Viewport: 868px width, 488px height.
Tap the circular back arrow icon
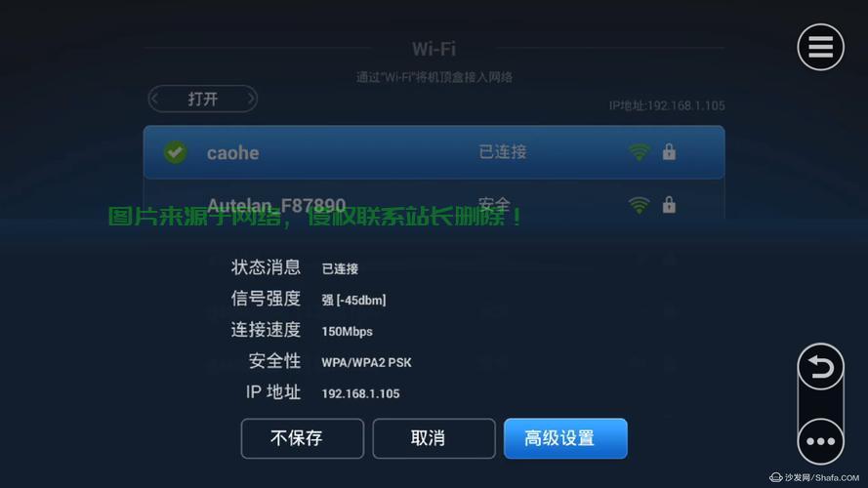click(820, 367)
